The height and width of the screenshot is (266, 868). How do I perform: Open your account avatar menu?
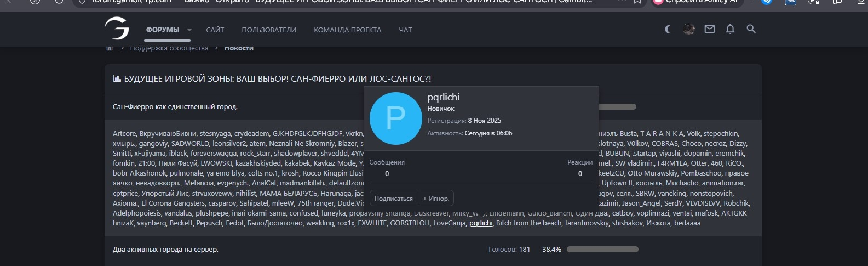(689, 30)
